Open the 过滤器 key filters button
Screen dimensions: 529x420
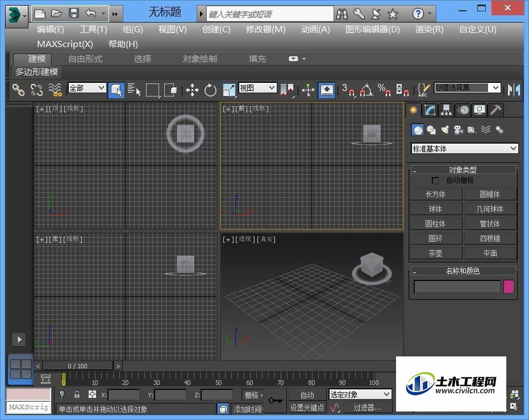367,408
